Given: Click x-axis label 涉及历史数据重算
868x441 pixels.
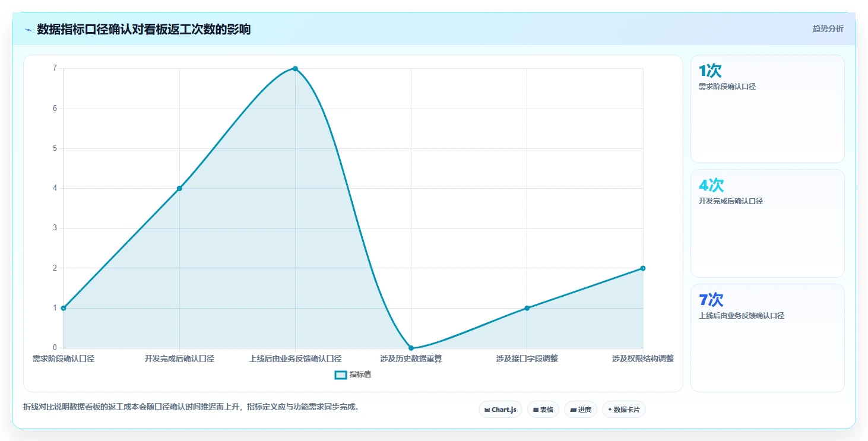Looking at the screenshot, I should pos(411,358).
